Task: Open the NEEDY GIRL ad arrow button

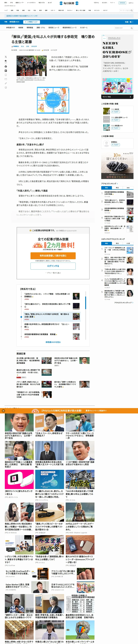Action: click(x=130, y=97)
